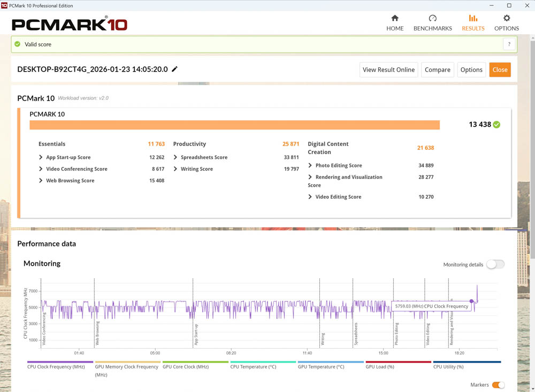Click pencil icon to rename result
The image size is (535, 392).
174,70
